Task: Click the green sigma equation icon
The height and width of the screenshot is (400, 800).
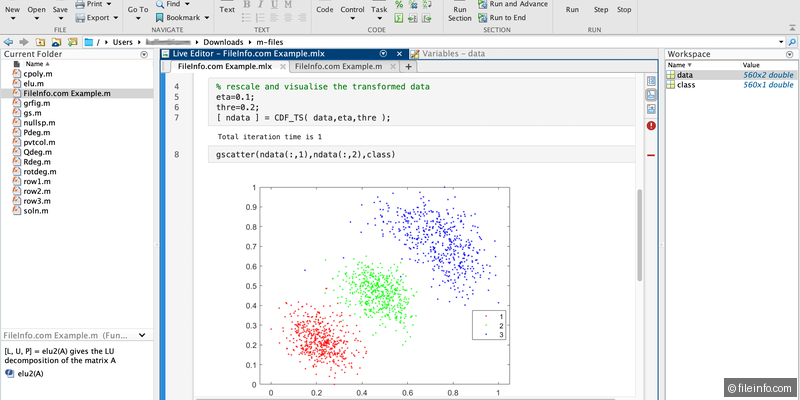Action: pos(399,18)
